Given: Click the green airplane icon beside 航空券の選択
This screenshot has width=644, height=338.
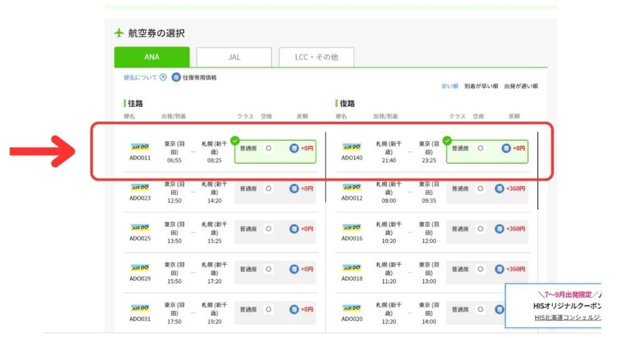Looking at the screenshot, I should click(119, 33).
